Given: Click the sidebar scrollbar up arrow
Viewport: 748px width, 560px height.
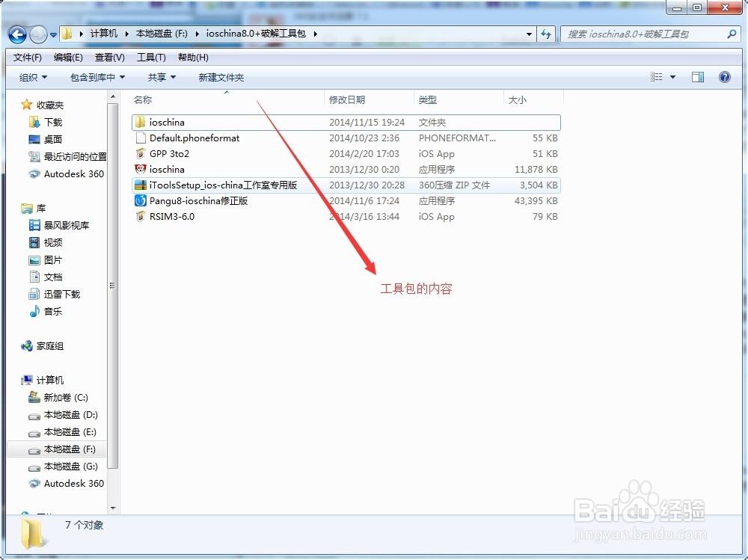Looking at the screenshot, I should coord(113,97).
